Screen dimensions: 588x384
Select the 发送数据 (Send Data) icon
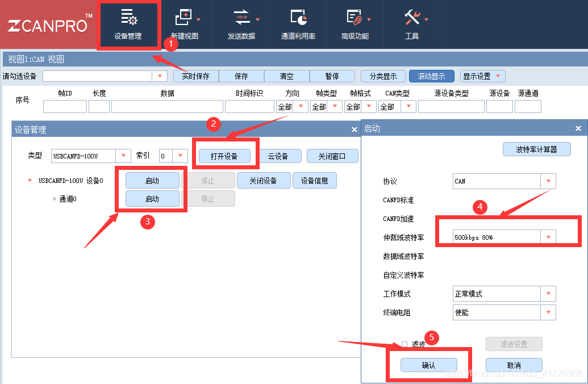pos(241,23)
